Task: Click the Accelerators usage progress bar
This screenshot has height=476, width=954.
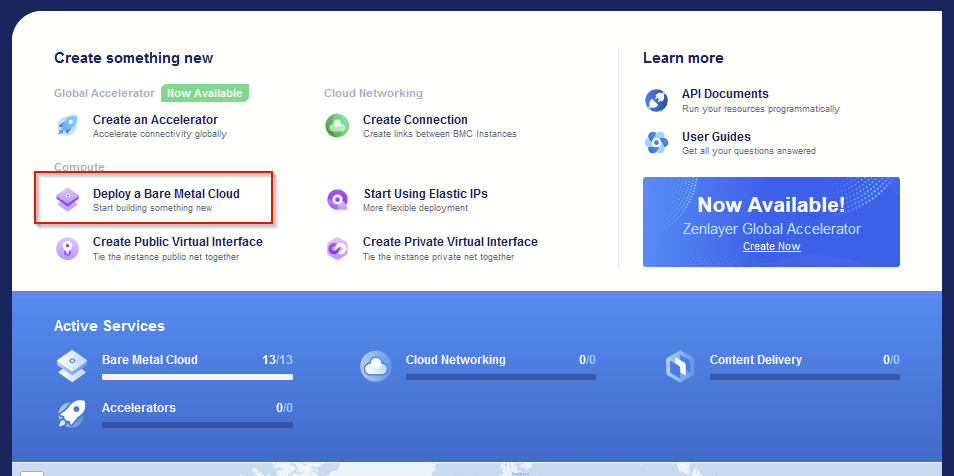Action: pos(197,425)
